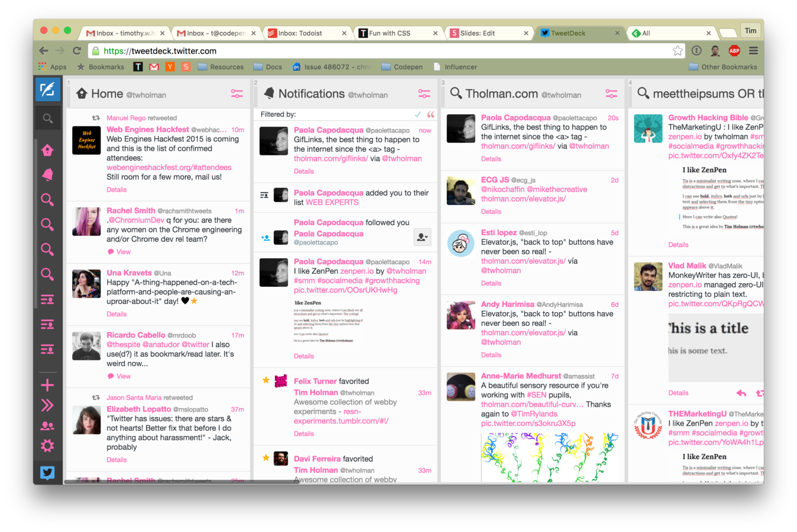Screen dimensions: 797x532
Task: Open the webengineshackfest.org/#attendees link
Action: coord(169,168)
